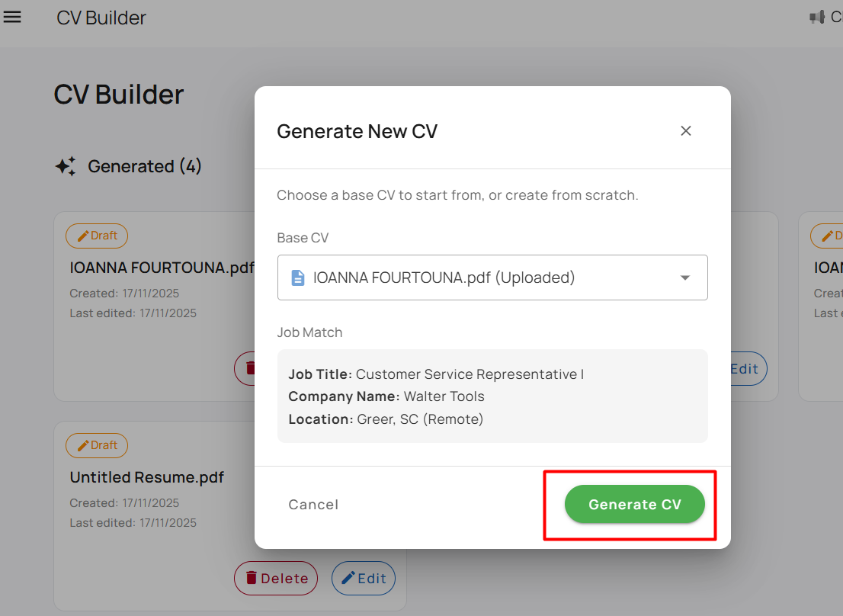Close the Generate New CV dialog
The image size is (843, 616).
pos(685,131)
